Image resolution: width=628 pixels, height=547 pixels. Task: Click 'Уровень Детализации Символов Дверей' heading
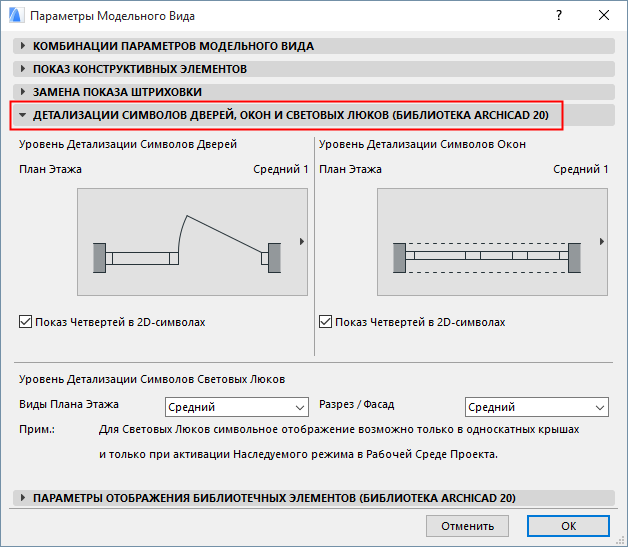coord(128,144)
